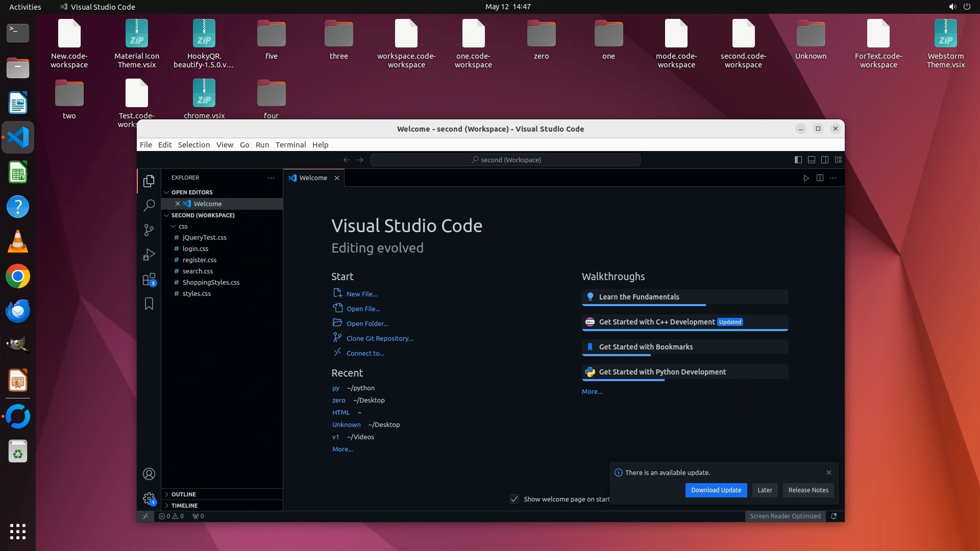980x551 pixels.
Task: Open Manage gear icon
Action: (x=149, y=498)
